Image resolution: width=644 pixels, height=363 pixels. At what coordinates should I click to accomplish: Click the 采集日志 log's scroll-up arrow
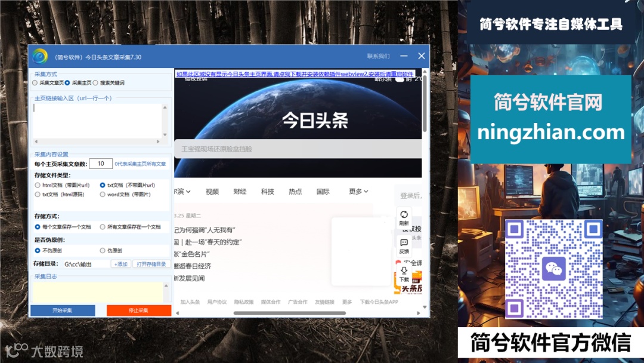(166, 285)
